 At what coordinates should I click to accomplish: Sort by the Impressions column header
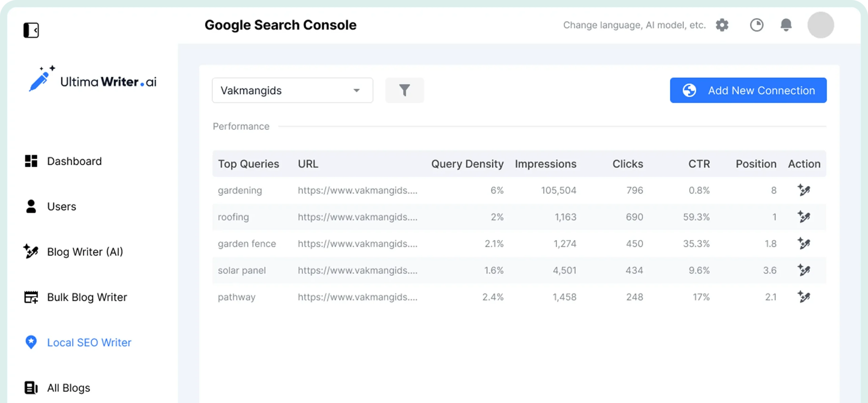click(546, 164)
